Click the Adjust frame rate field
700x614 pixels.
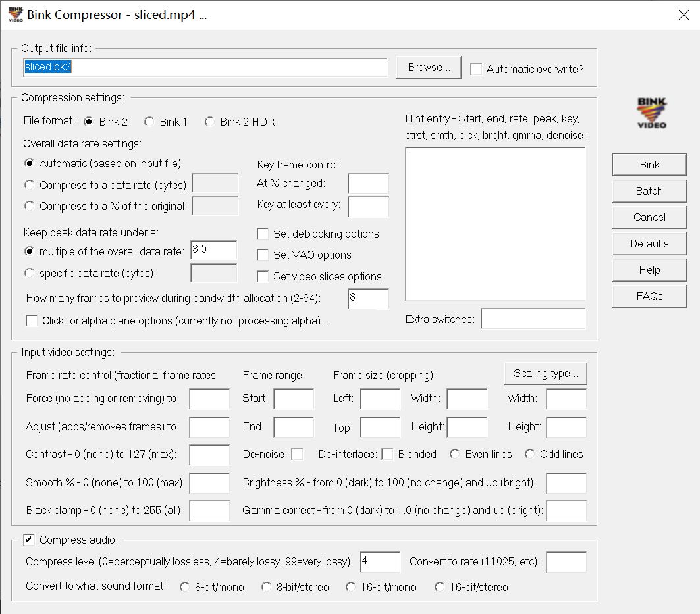point(209,427)
